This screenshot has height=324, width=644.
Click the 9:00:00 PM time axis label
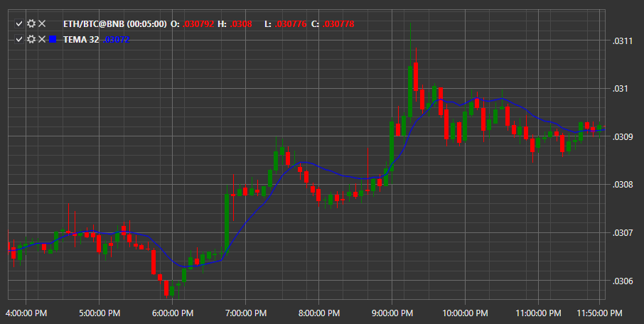[392, 313]
